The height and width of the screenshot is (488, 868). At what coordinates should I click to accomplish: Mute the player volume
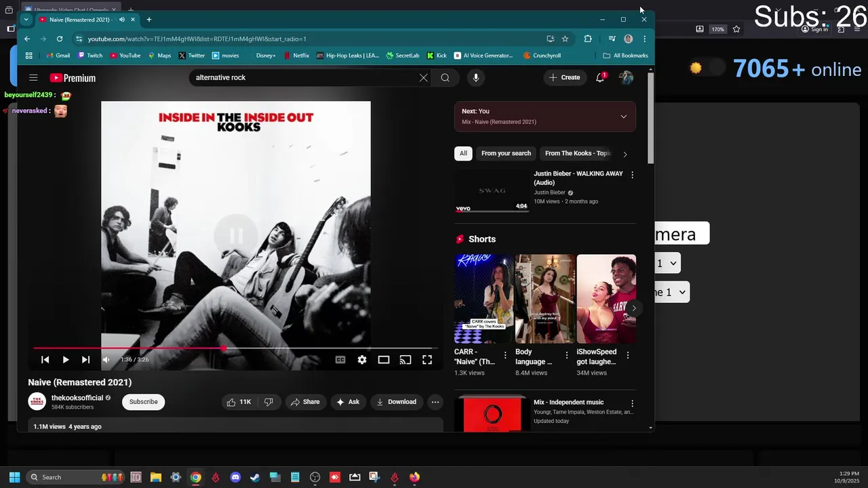(x=106, y=360)
